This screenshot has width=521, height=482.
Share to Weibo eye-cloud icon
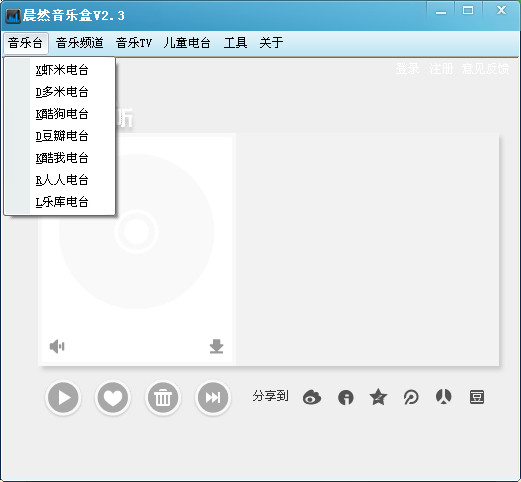(312, 397)
